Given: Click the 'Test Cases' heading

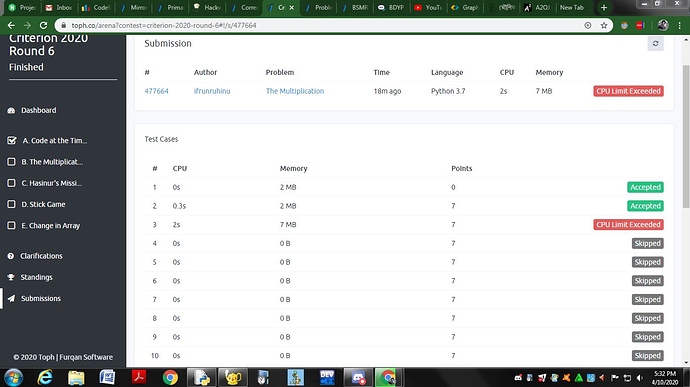Looking at the screenshot, I should [161, 139].
